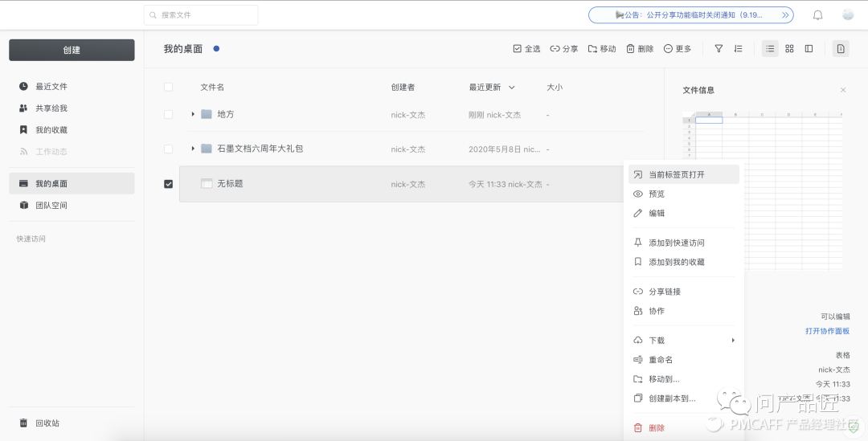Switch to grid view
Screen dimensions: 868x441
[x=789, y=49]
